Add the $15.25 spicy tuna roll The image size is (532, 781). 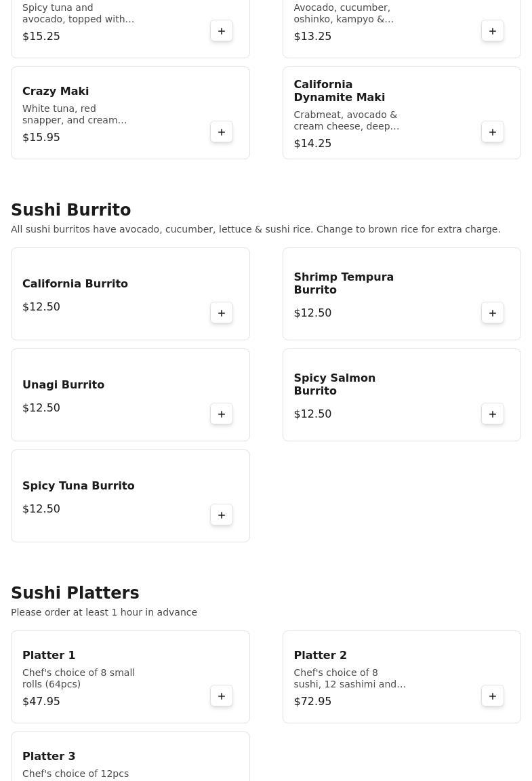(x=222, y=31)
